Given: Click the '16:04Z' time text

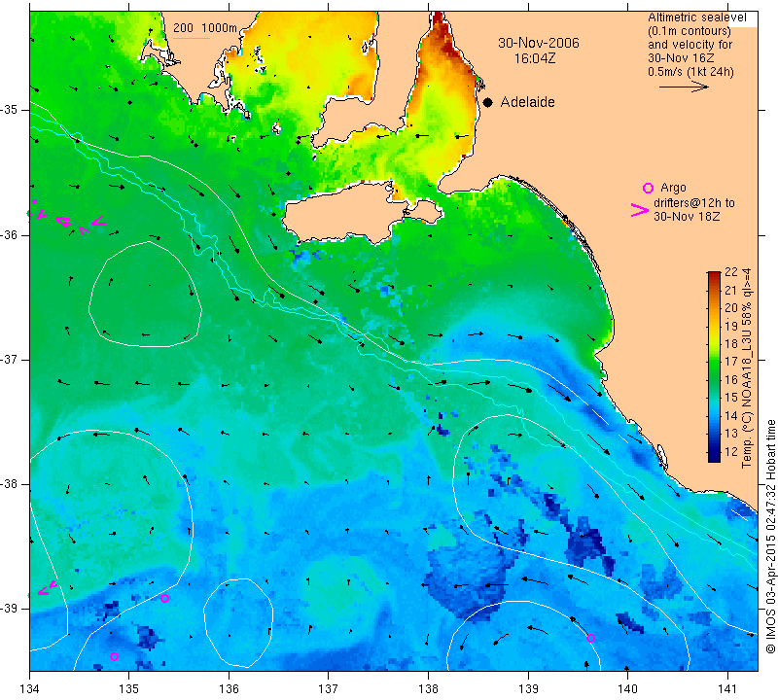Looking at the screenshot, I should pos(534,58).
